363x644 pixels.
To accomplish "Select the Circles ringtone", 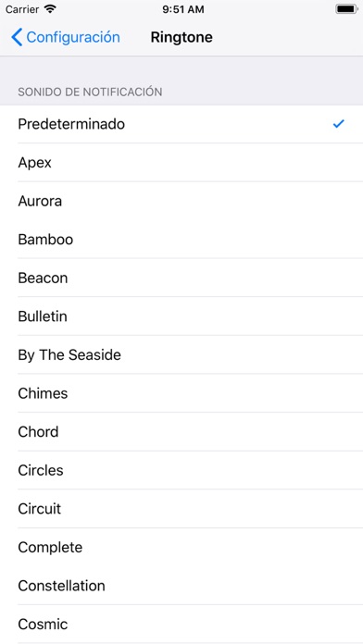I will coord(181,470).
